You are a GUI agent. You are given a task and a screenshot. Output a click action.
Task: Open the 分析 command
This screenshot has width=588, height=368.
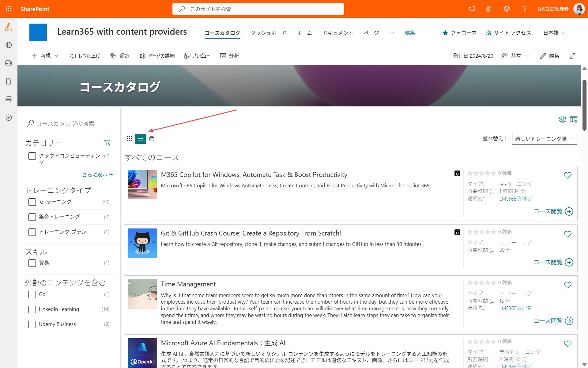coord(229,56)
